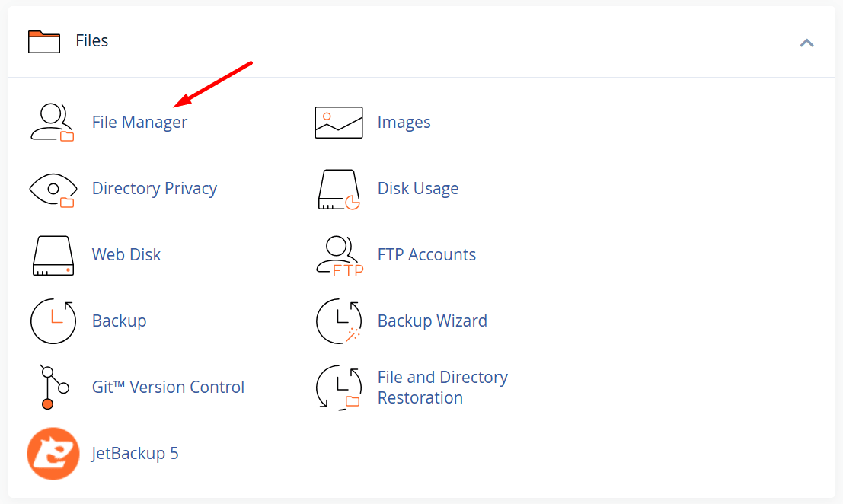Open the FTP Accounts icon
The image size is (843, 504).
(339, 256)
